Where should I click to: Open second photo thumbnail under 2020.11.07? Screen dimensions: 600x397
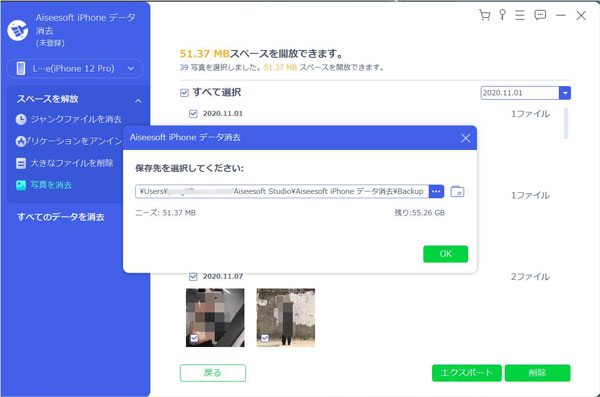285,318
